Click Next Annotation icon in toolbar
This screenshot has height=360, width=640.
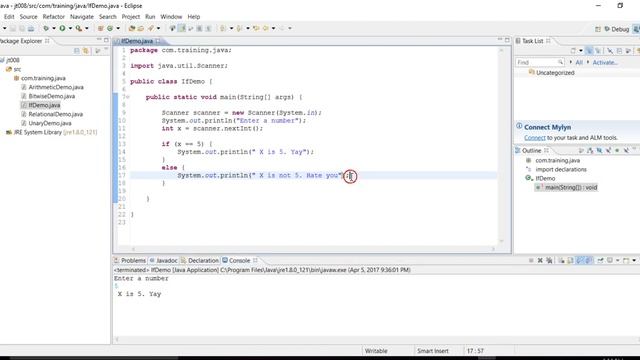tap(222, 28)
